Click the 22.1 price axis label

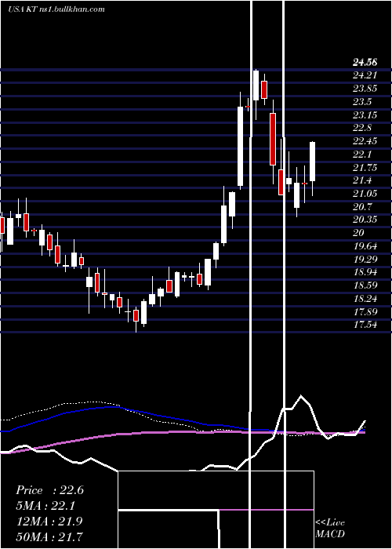tap(362, 155)
